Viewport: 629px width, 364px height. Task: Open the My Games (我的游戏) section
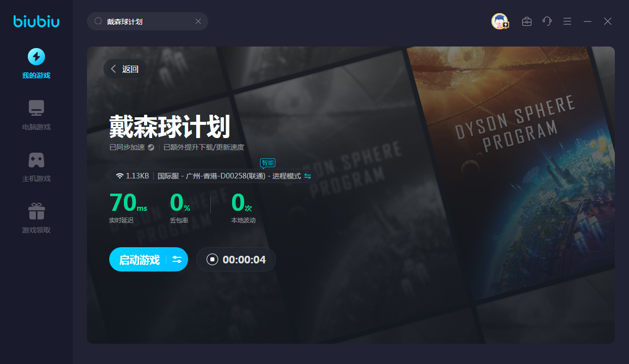[36, 64]
